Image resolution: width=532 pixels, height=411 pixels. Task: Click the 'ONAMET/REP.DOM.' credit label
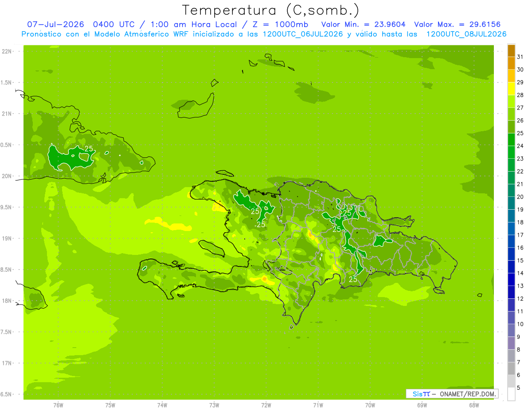click(467, 394)
